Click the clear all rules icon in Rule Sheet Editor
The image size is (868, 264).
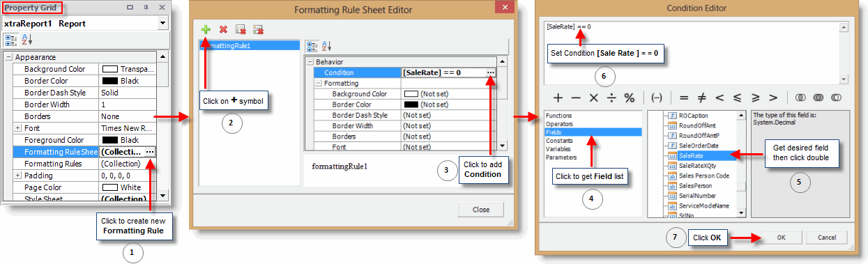pyautogui.click(x=241, y=30)
